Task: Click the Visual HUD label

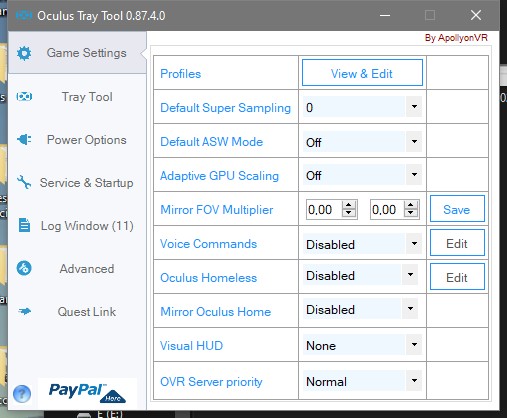Action: tap(191, 346)
